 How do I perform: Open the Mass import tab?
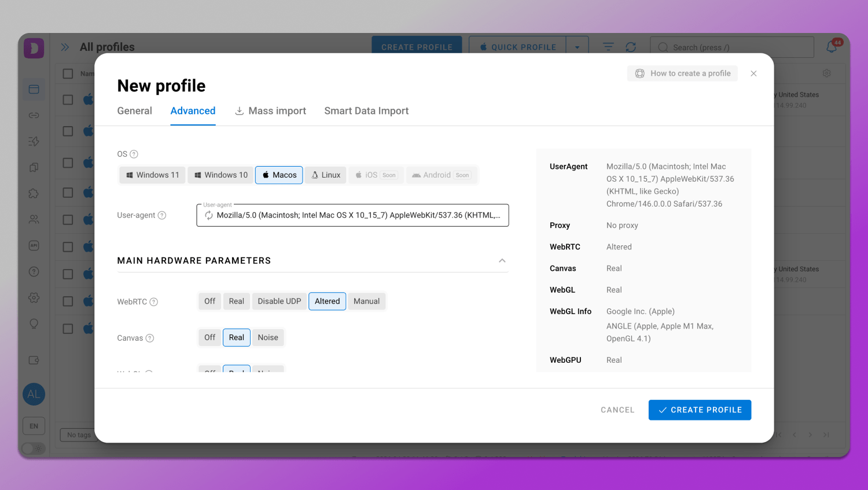[270, 111]
